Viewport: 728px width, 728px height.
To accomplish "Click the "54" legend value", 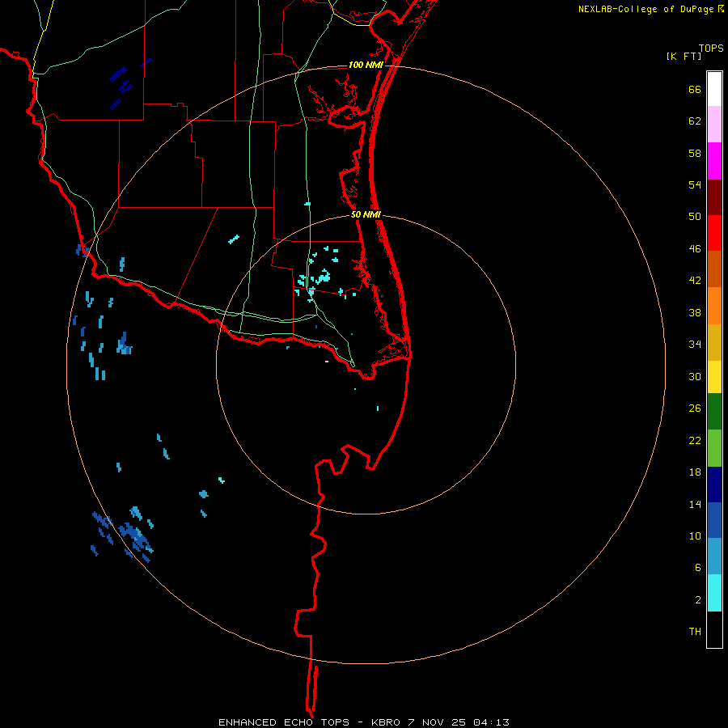I will click(695, 184).
